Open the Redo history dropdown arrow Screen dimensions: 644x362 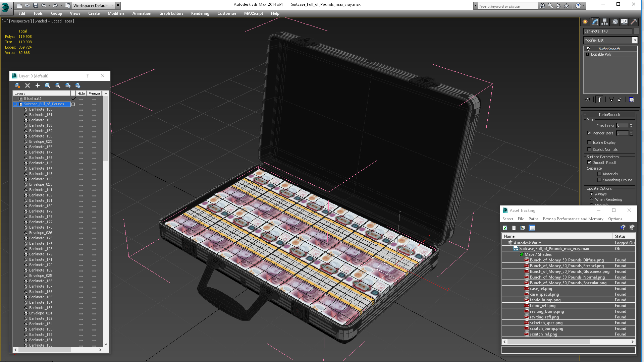(x=61, y=5)
